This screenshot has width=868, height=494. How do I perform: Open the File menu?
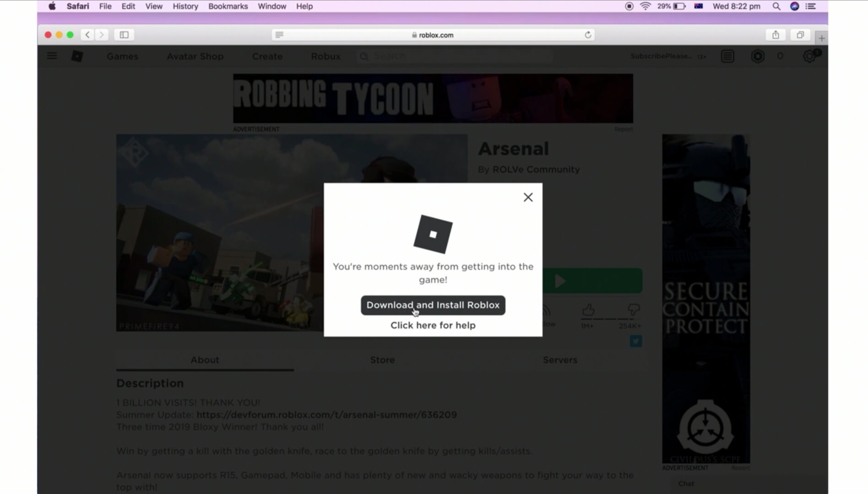coord(105,6)
